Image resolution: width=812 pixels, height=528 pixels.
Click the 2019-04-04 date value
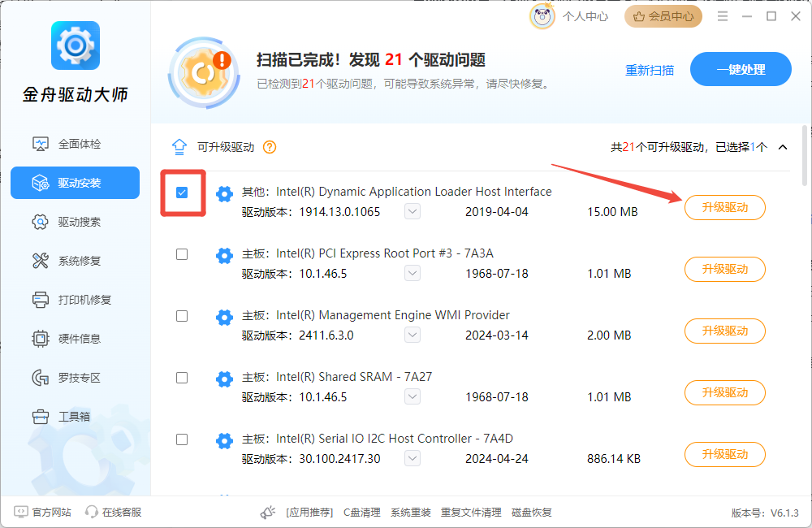coord(497,212)
